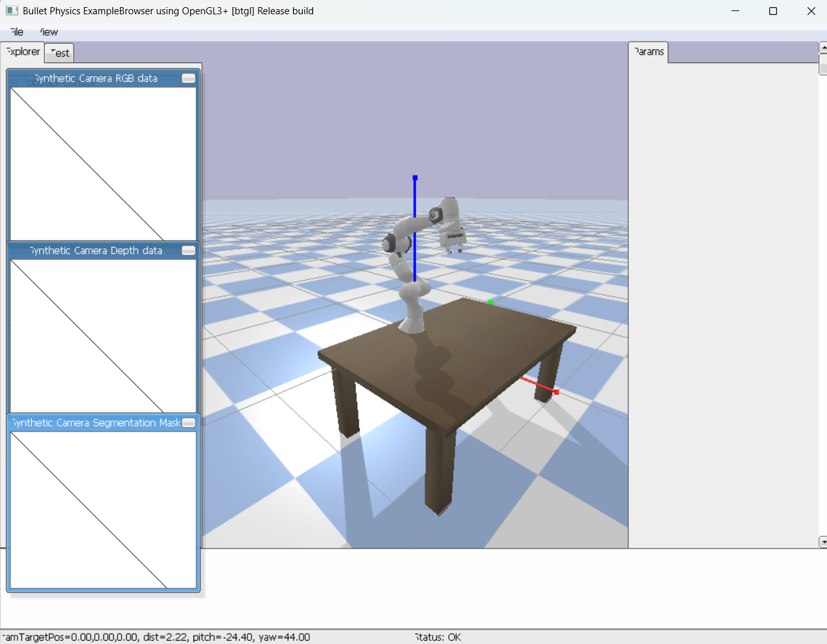827x644 pixels.
Task: Switch to the Test tab
Action: (x=59, y=53)
